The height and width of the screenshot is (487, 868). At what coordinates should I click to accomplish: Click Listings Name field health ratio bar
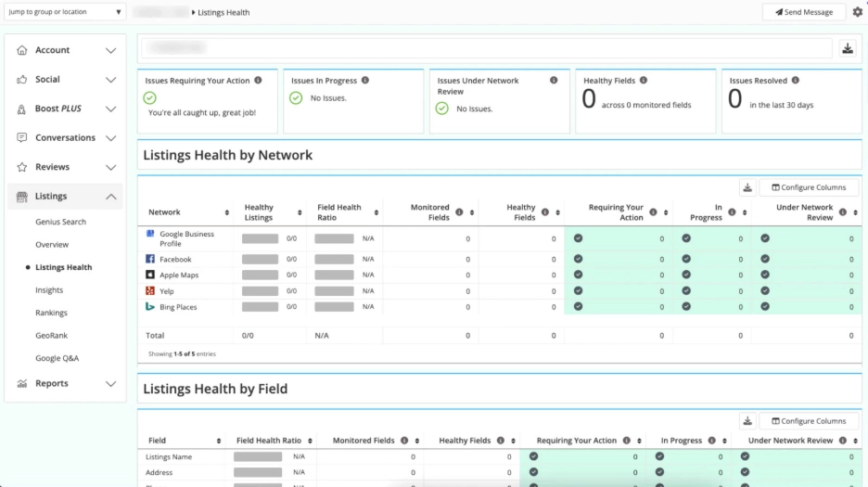(258, 456)
